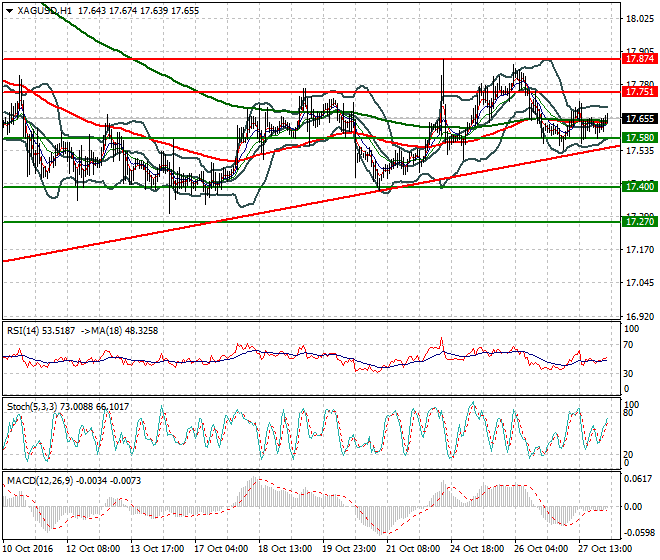Select the 17.270 green support price label
The image size is (660, 560).
[639, 222]
